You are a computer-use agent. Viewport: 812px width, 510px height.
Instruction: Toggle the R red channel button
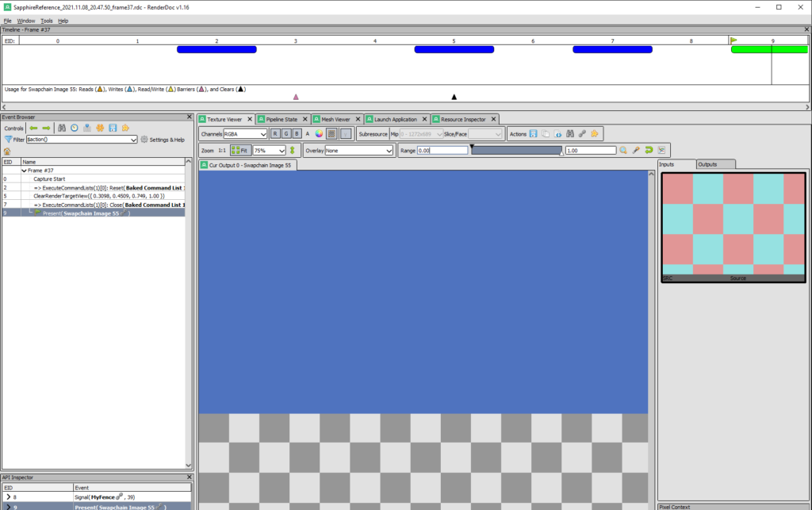pyautogui.click(x=274, y=134)
